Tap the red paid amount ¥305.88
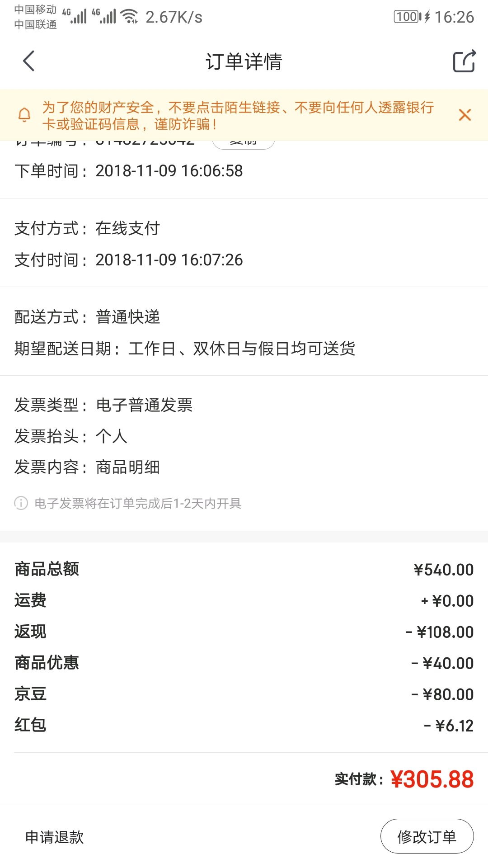 pos(432,779)
